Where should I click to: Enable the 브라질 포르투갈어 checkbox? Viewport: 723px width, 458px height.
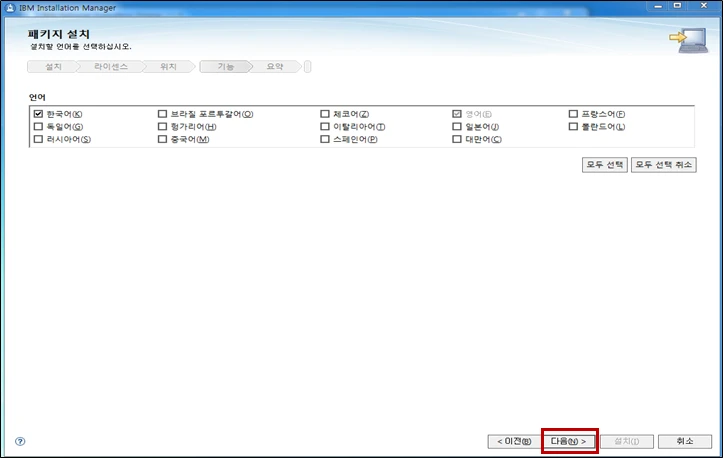click(x=163, y=114)
